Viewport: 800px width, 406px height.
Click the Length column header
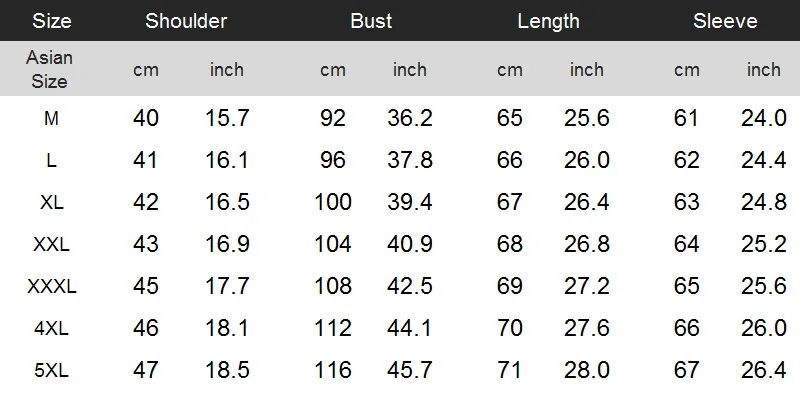click(548, 21)
